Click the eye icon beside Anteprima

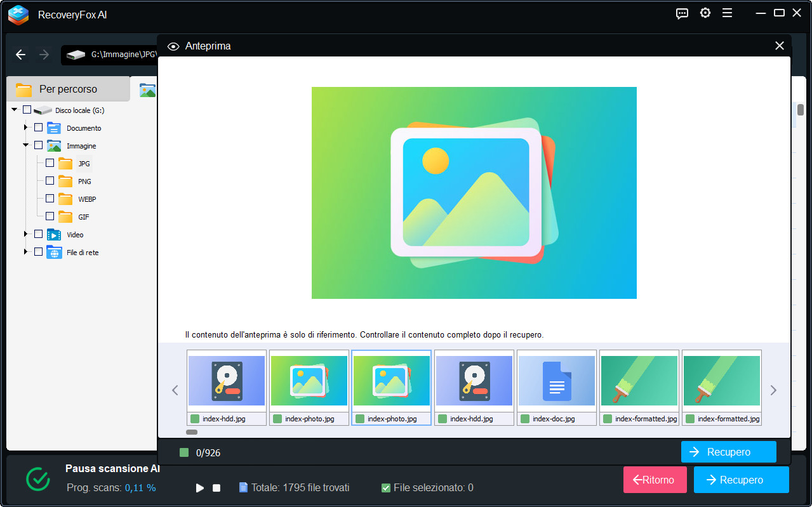click(x=173, y=46)
